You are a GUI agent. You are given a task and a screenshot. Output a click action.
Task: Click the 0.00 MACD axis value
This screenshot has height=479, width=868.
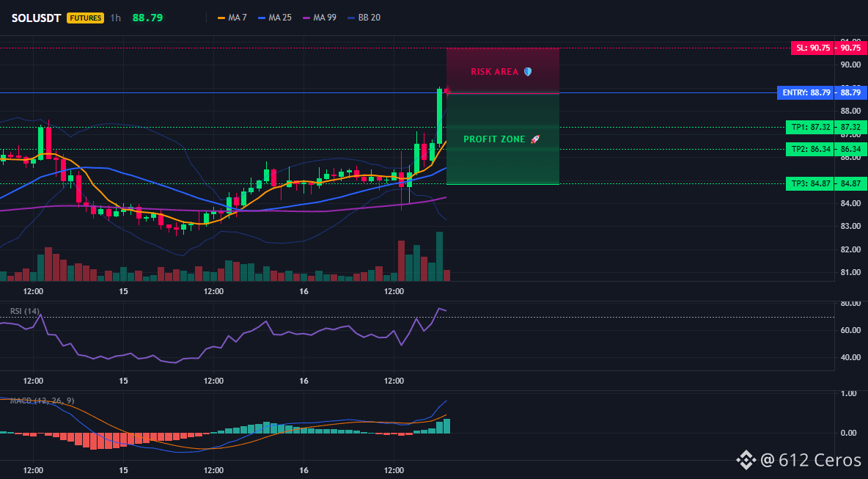pyautogui.click(x=849, y=433)
